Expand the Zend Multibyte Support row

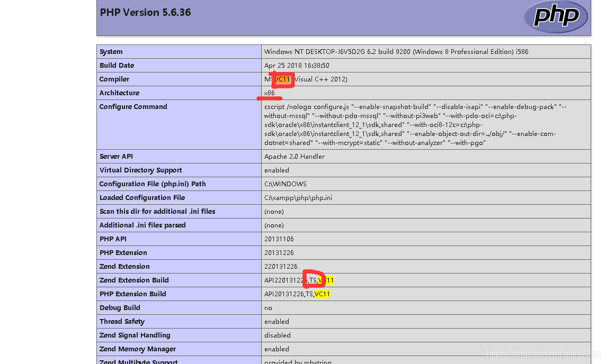click(x=138, y=361)
